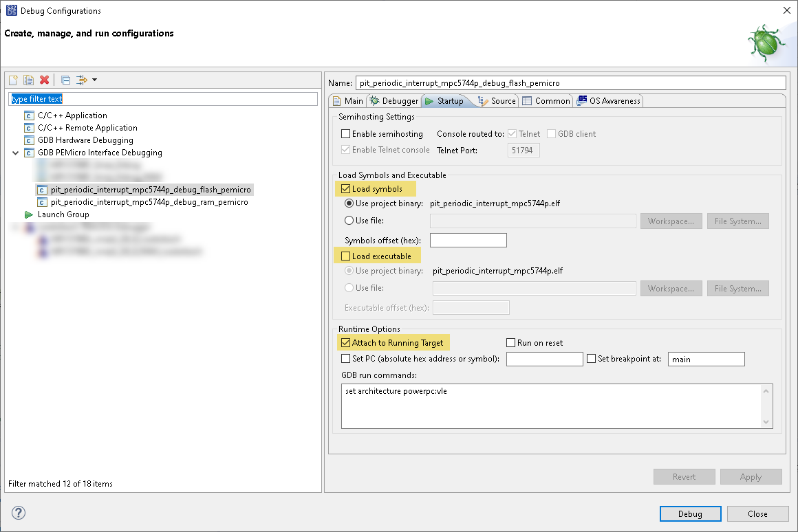This screenshot has width=798, height=532.
Task: Click the Debug button
Action: (x=690, y=513)
